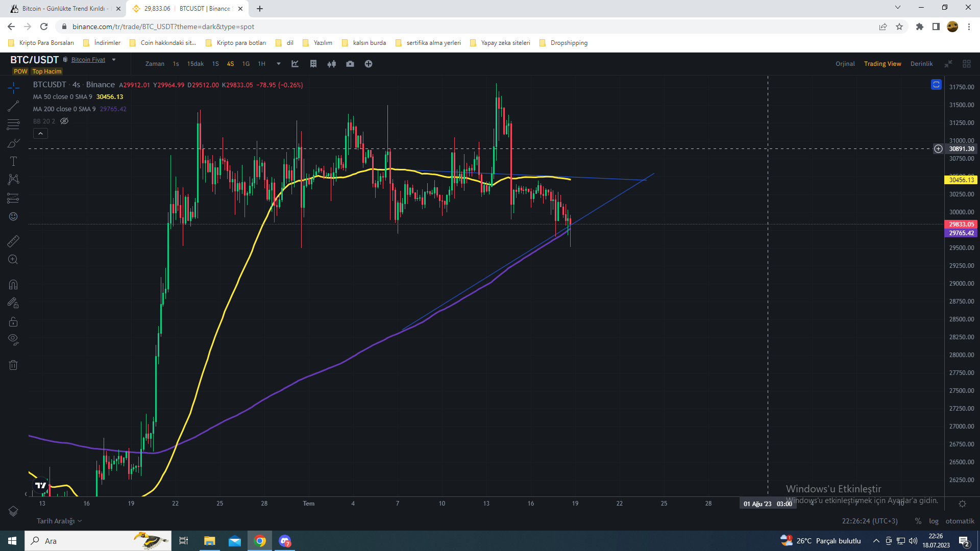980x551 pixels.
Task: Toggle the lock all drawings tool
Action: tap(13, 321)
